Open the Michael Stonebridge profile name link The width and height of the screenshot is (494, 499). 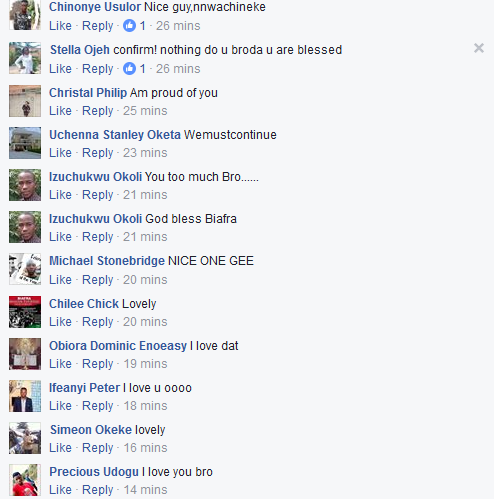107,261
